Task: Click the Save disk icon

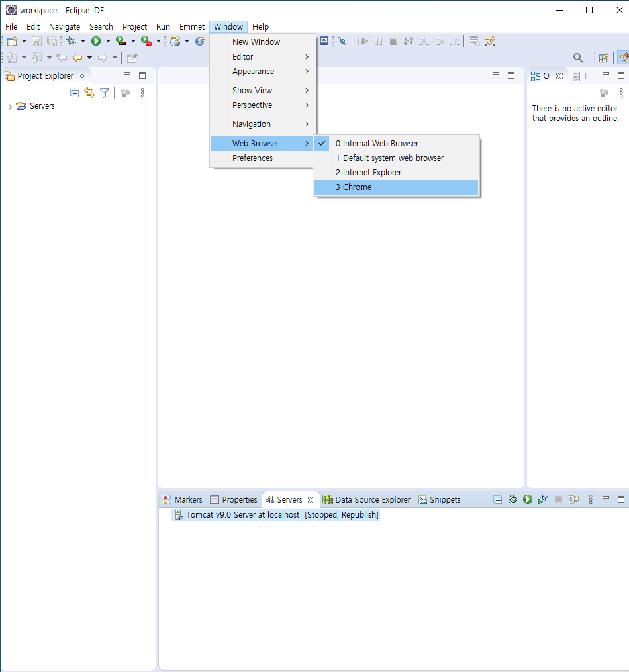Action: [x=36, y=41]
